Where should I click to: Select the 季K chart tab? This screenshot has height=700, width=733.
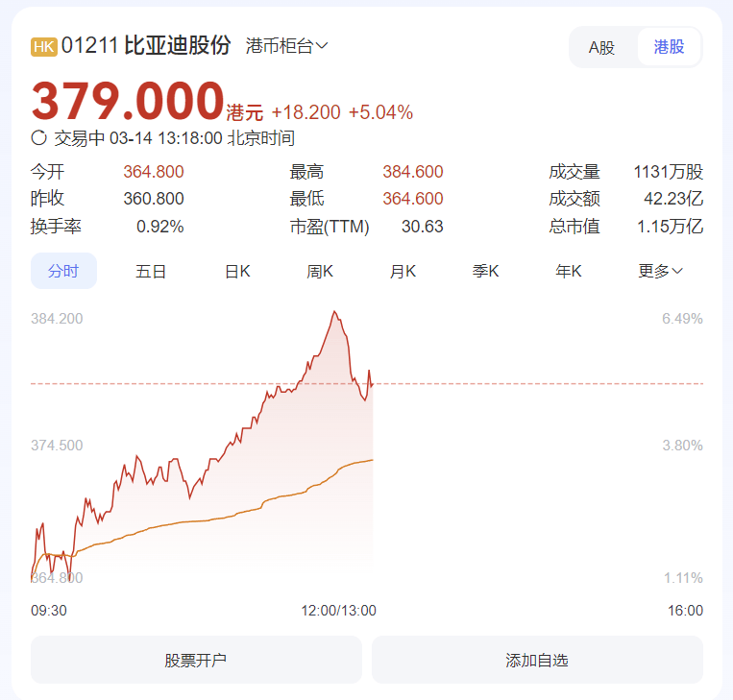pyautogui.click(x=486, y=271)
